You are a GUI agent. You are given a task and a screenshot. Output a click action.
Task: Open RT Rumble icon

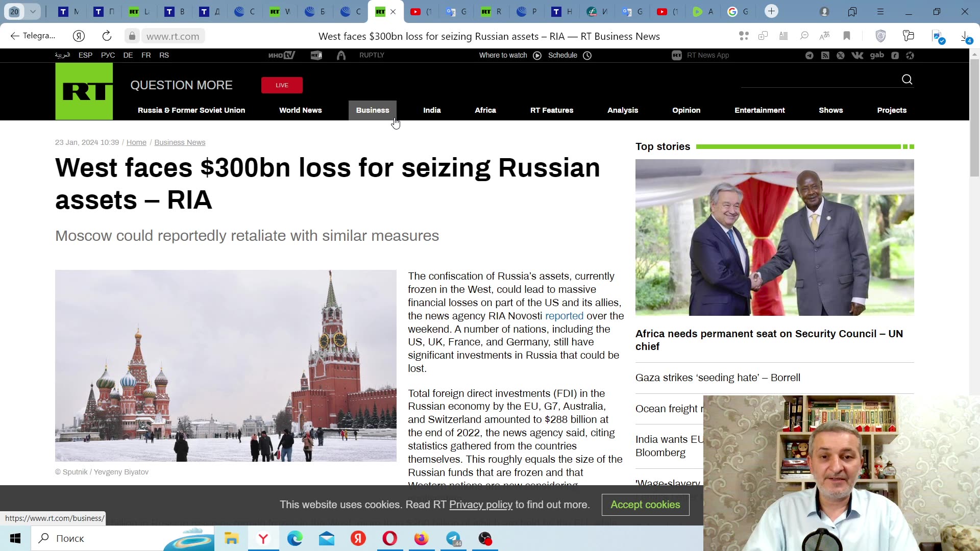(x=895, y=56)
